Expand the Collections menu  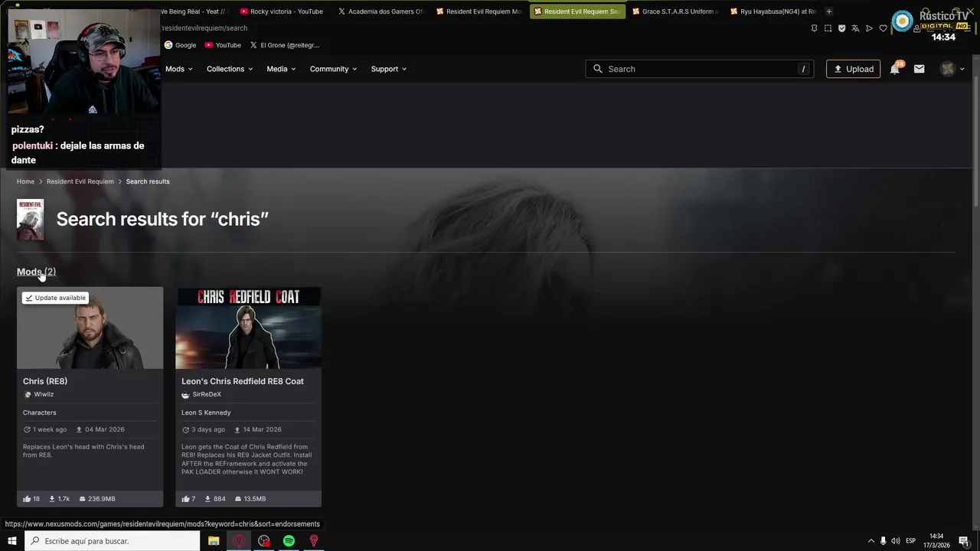click(x=229, y=69)
